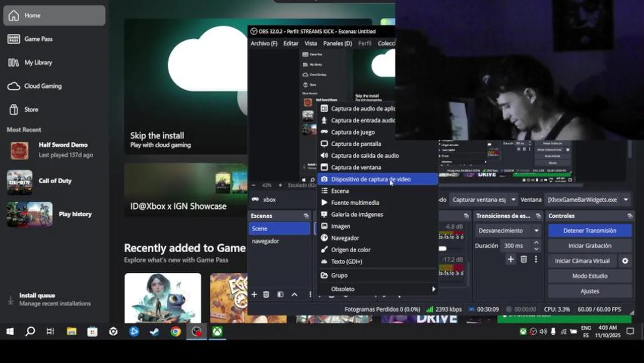Choose Captura de ventana source
The width and height of the screenshot is (644, 363).
(x=377, y=167)
